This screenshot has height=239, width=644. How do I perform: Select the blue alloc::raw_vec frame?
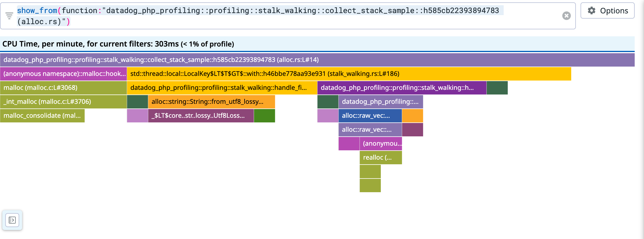coord(370,116)
